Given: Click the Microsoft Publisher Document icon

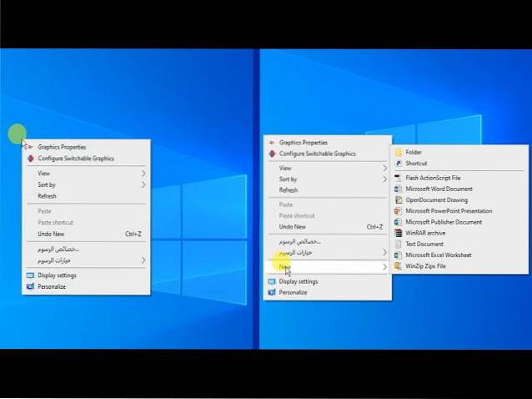Looking at the screenshot, I should click(x=398, y=222).
